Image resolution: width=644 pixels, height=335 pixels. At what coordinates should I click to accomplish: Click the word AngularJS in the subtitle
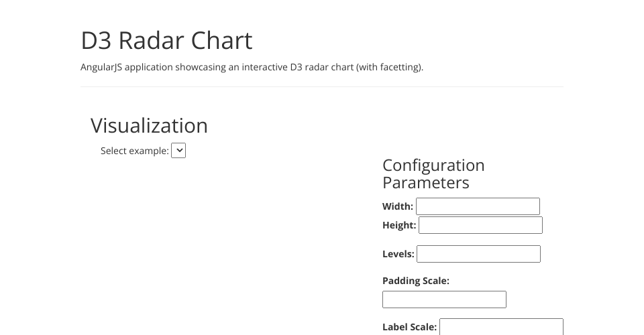point(101,67)
